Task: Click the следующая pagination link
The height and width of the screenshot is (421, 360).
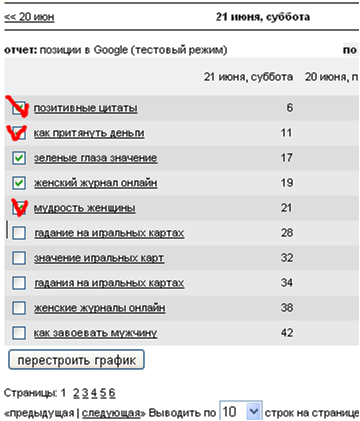Action: pyautogui.click(x=111, y=413)
